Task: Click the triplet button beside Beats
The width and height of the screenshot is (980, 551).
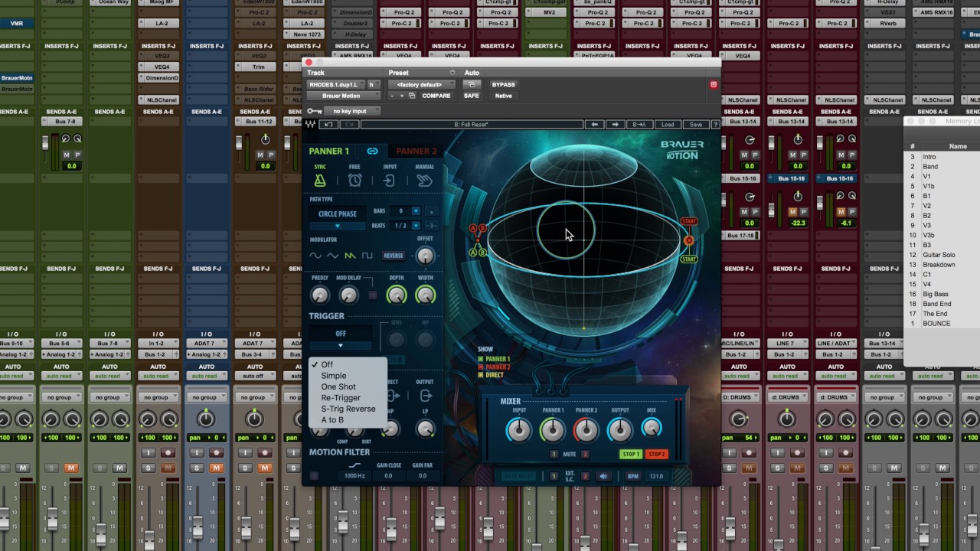Action: [431, 225]
